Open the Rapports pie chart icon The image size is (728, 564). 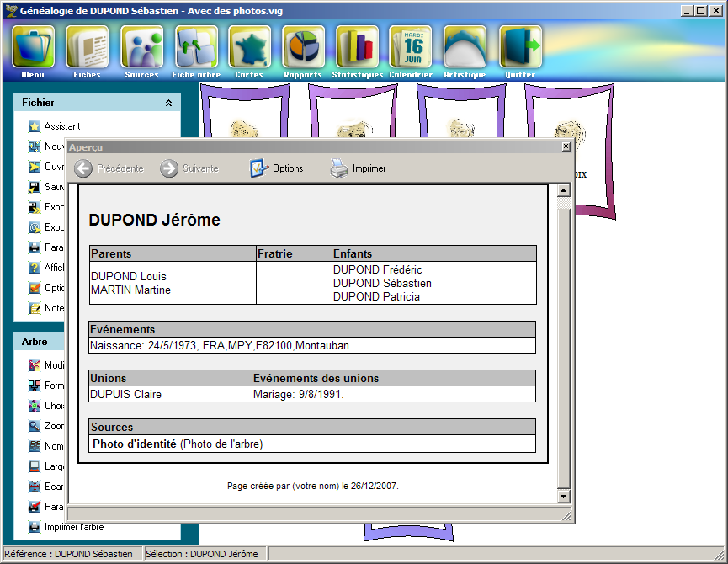[x=303, y=47]
